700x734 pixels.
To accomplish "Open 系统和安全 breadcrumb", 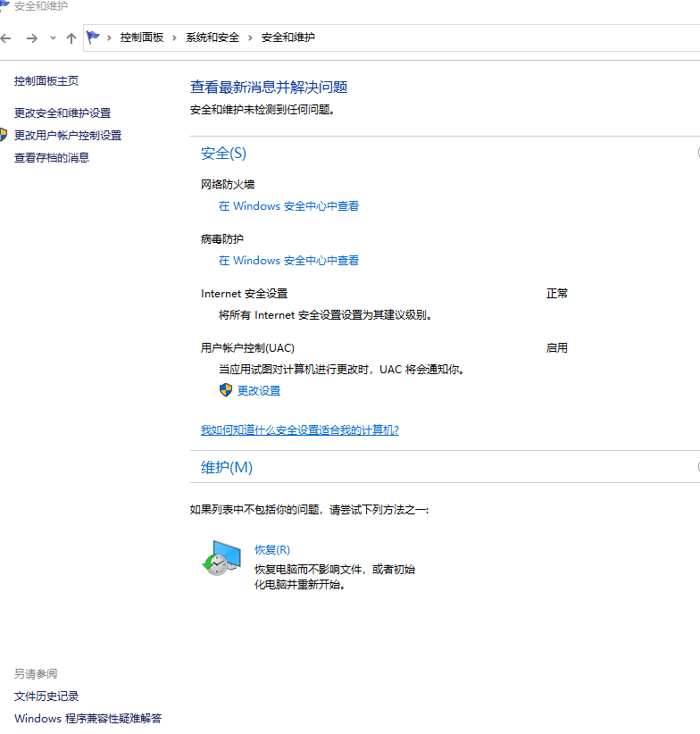I will coord(212,38).
